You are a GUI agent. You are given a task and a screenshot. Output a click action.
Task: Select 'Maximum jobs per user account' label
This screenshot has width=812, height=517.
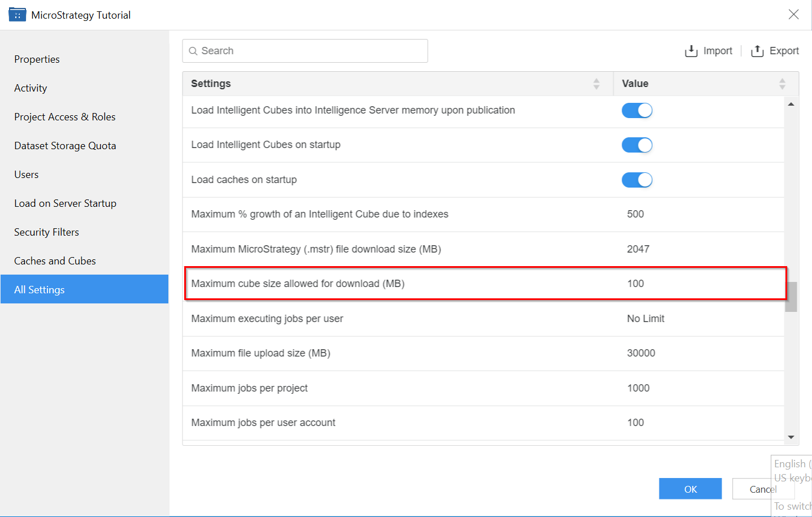coord(263,423)
